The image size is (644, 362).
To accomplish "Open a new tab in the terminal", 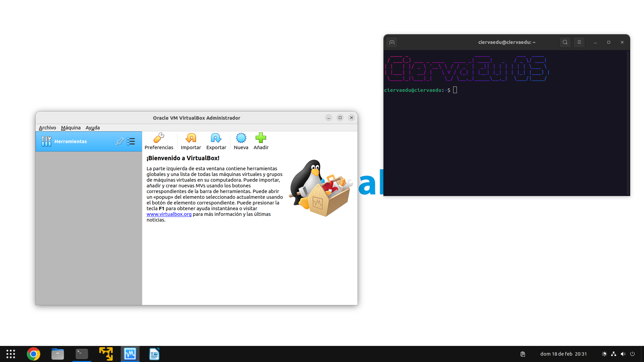I will (x=392, y=42).
